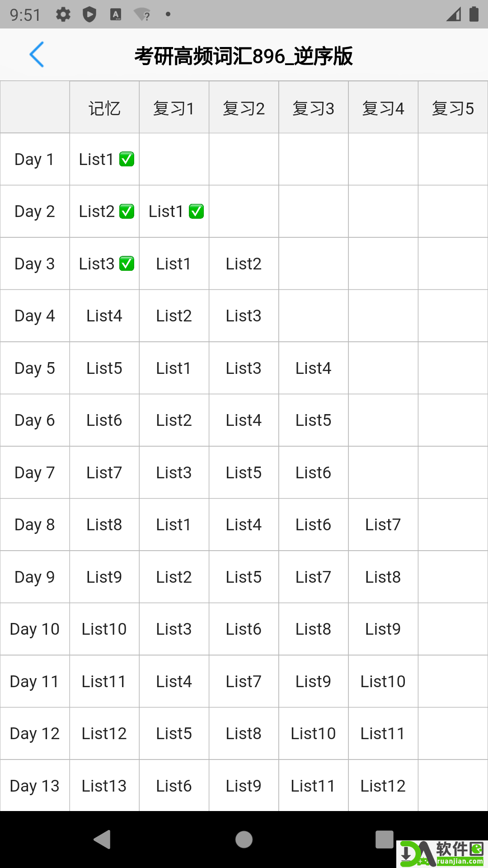Toggle the Day 1 List1 green checkmark
Screen dimensions: 488x868
point(127,159)
